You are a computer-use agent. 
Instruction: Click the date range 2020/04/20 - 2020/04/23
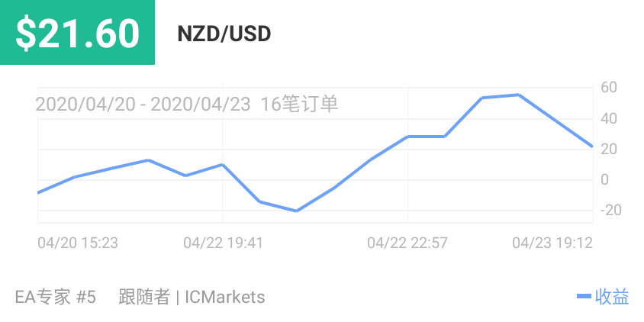click(143, 104)
